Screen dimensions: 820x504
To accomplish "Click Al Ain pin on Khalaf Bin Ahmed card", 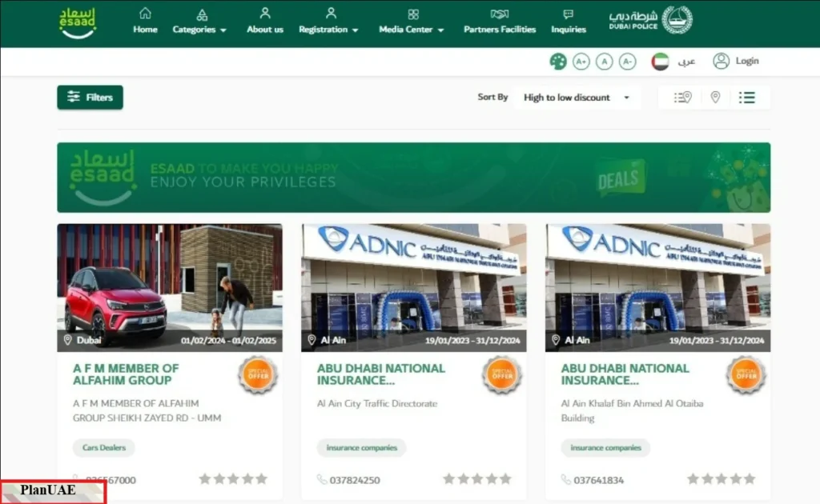I will pos(556,340).
